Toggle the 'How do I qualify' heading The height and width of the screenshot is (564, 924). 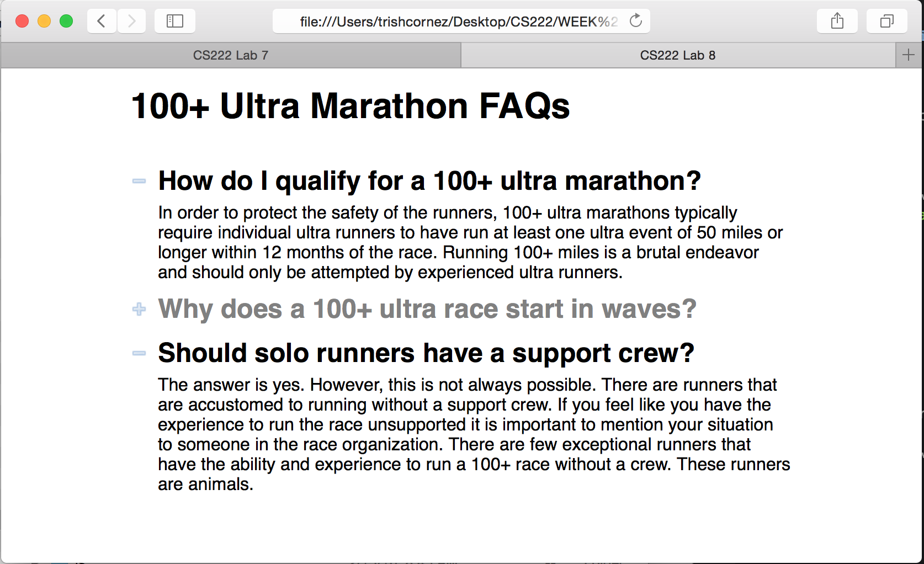[x=429, y=181]
